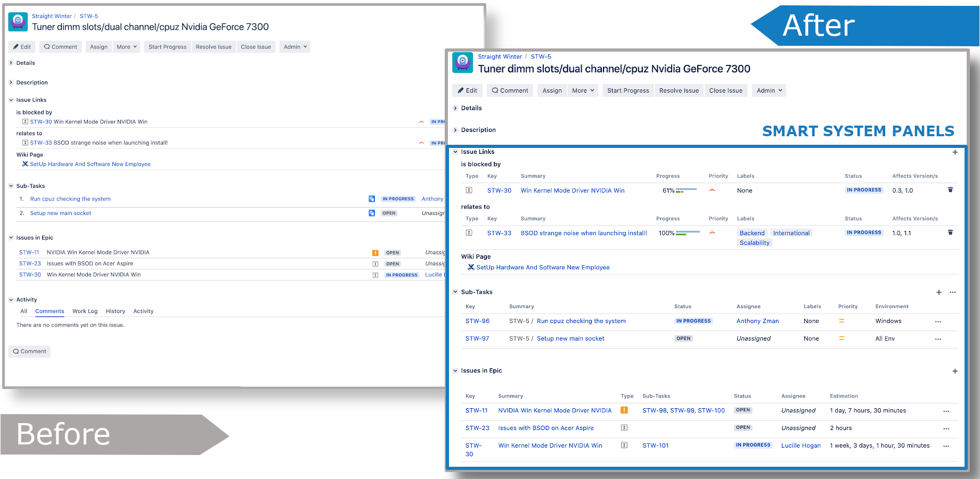Click the plus icon in Issues in Epic

tap(955, 371)
